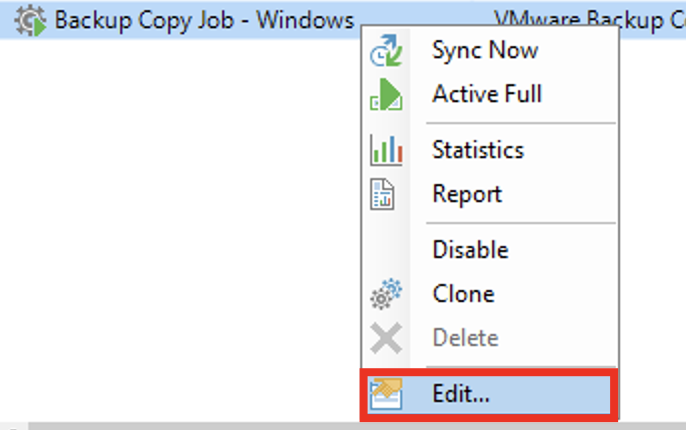This screenshot has height=430, width=686.
Task: Click the Report document icon
Action: coord(385,194)
